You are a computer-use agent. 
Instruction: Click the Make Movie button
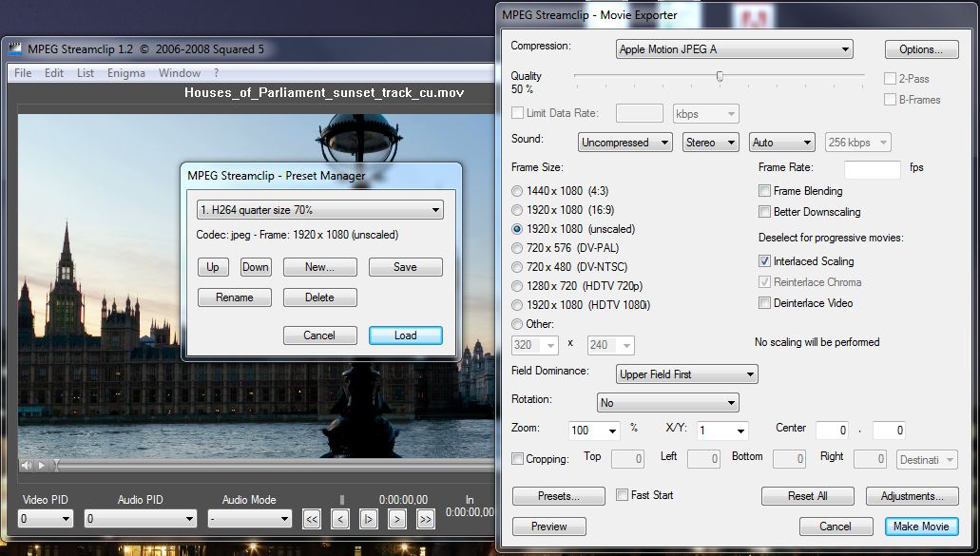point(922,527)
